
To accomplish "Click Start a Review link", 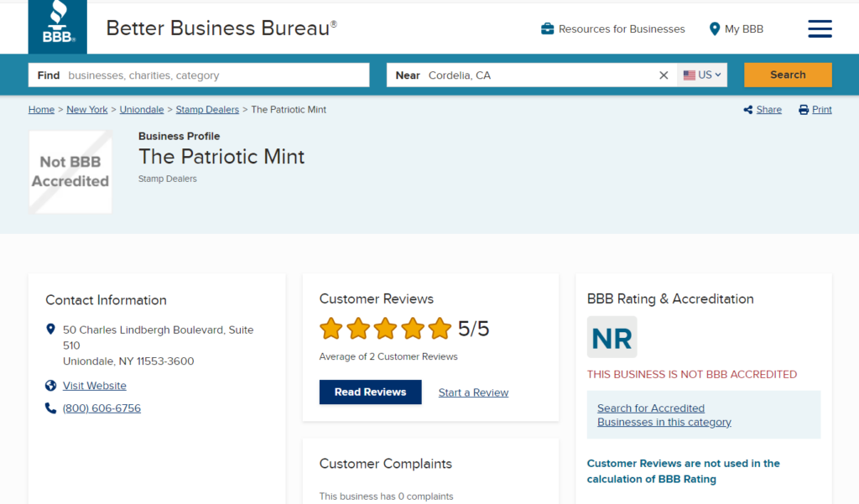I will [473, 392].
